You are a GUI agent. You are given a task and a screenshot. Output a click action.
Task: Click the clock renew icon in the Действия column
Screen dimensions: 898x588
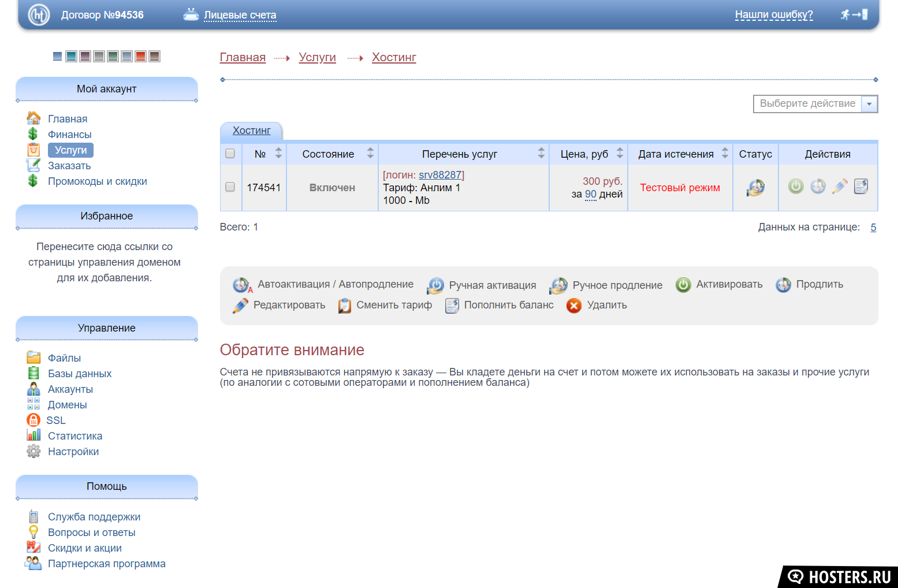pos(818,187)
